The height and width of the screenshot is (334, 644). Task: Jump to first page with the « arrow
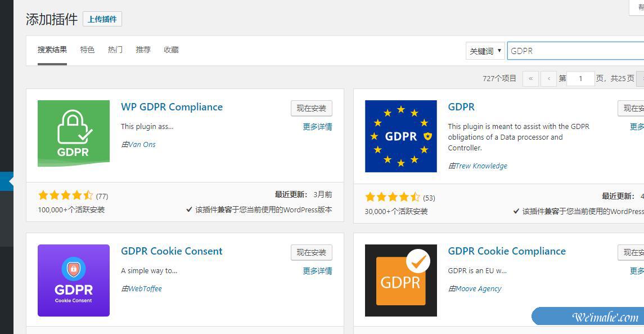click(x=530, y=78)
